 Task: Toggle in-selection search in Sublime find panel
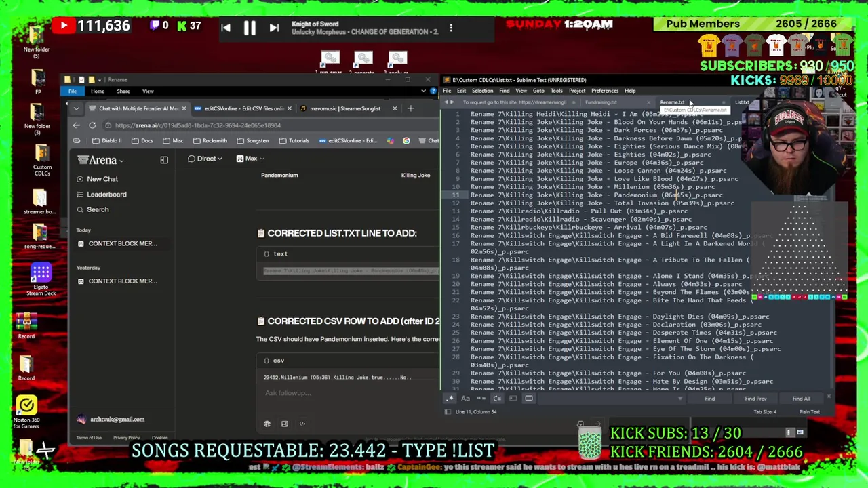pos(513,399)
